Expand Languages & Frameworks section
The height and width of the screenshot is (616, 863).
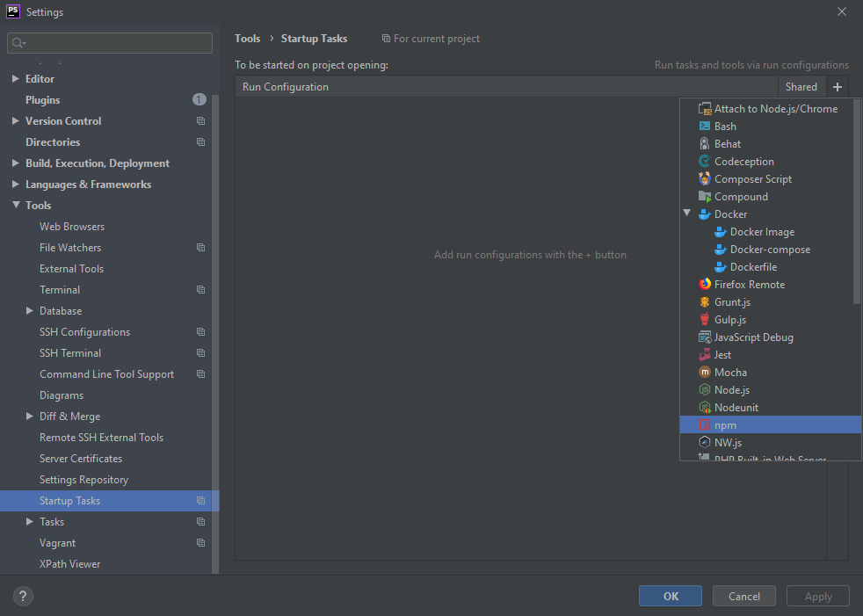pos(16,184)
